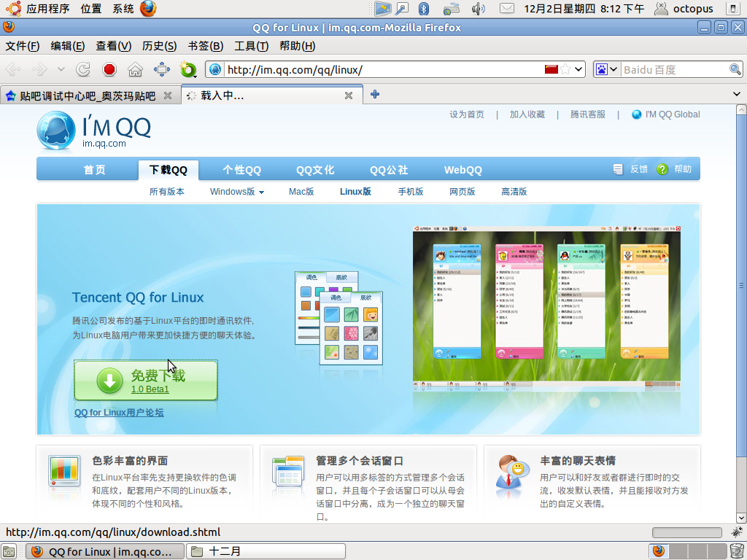Close the 载入中… tab
This screenshot has height=560, width=747.
point(349,96)
